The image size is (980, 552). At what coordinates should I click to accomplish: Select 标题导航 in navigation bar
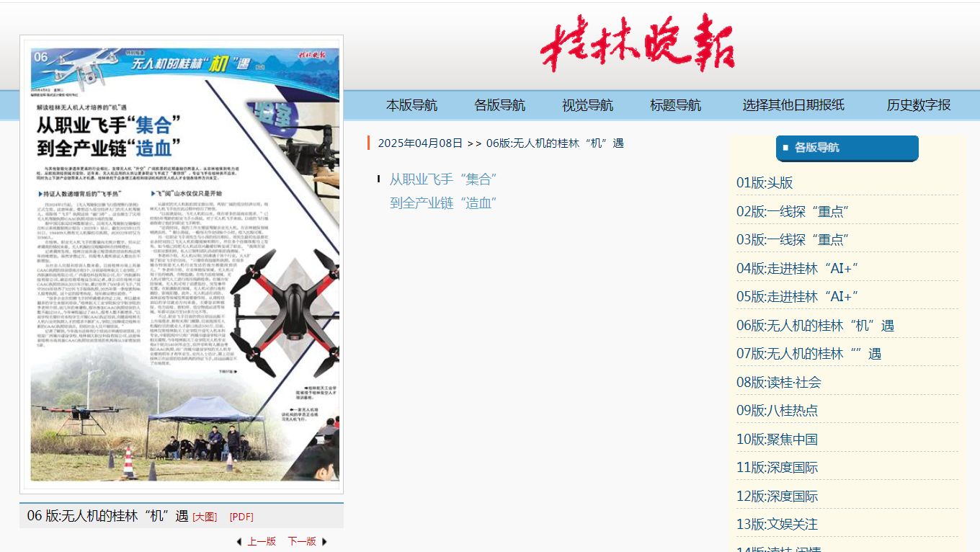(675, 105)
